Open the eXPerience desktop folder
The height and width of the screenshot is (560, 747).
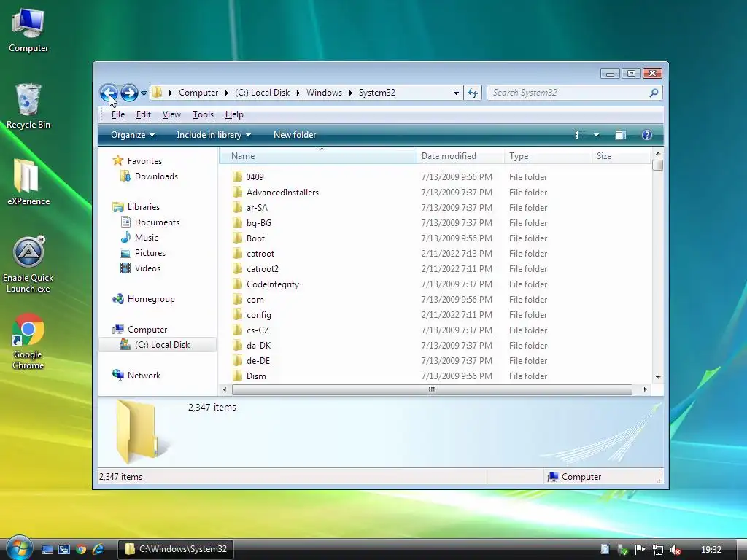(28, 182)
